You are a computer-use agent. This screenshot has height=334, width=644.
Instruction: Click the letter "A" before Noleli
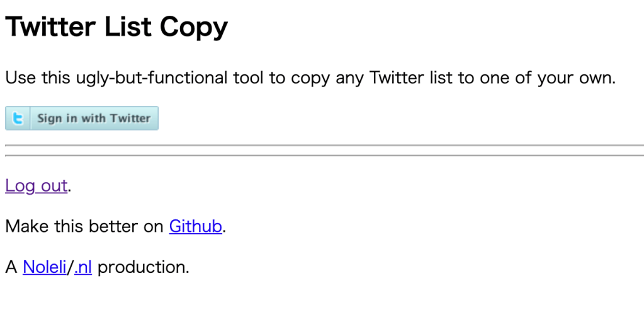[11, 267]
